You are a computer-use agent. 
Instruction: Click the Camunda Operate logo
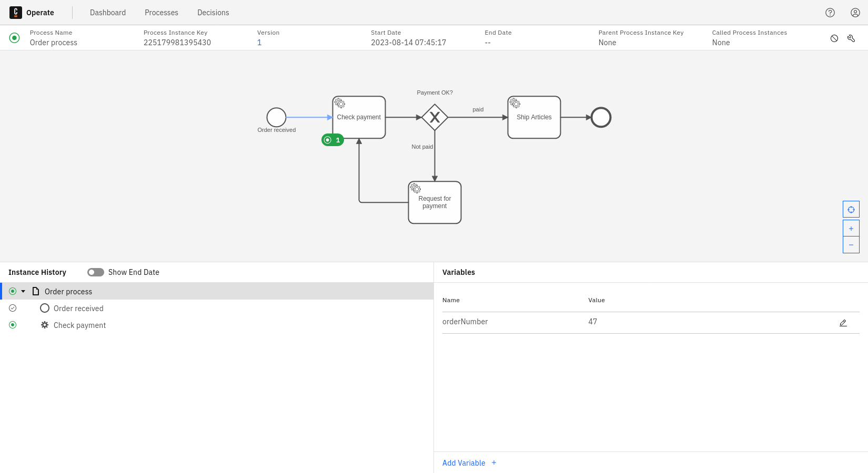tap(15, 12)
